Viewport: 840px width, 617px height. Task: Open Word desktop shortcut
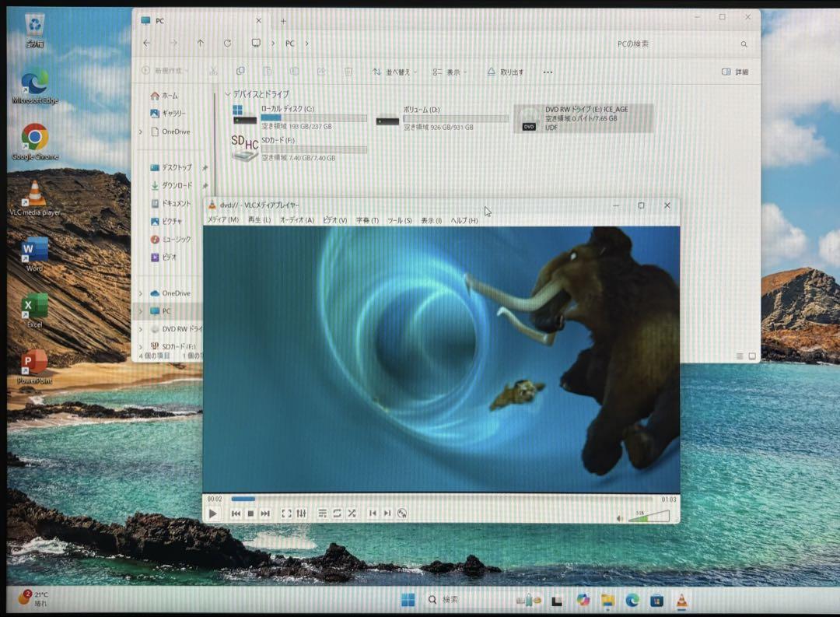tap(35, 254)
